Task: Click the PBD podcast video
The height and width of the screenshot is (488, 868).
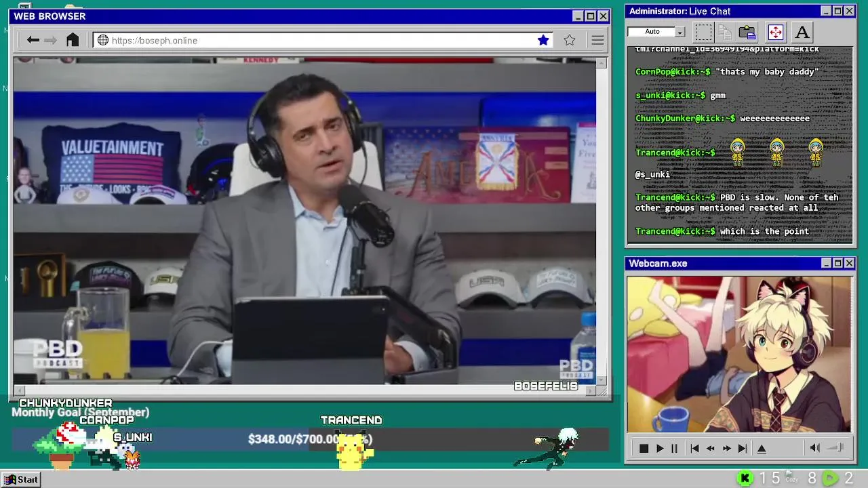Action: coord(304,221)
